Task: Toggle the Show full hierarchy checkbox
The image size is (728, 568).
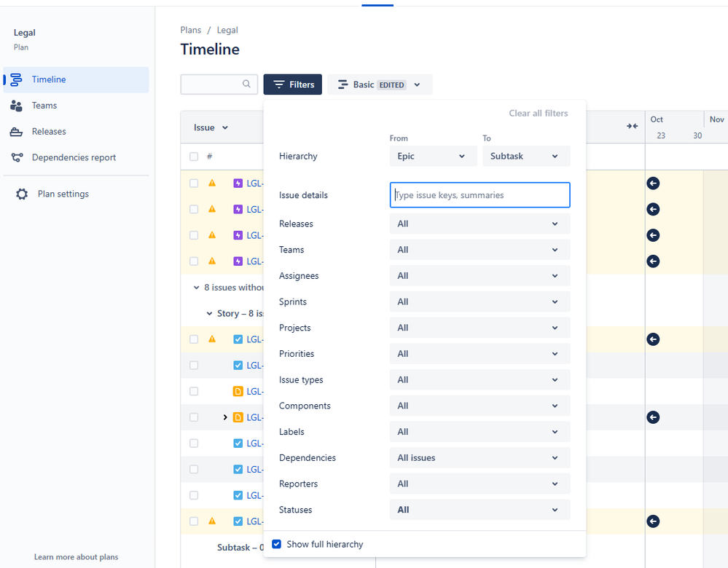Action: tap(276, 544)
